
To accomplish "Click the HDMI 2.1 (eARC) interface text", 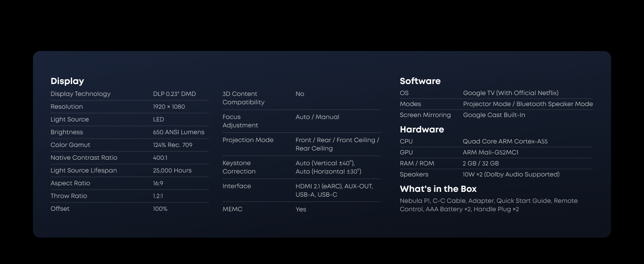I will click(x=319, y=186).
